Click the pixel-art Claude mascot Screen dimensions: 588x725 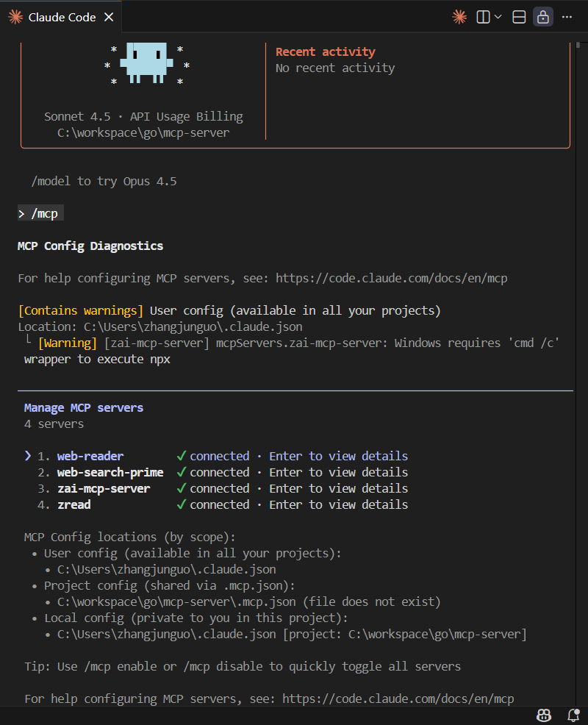146,63
